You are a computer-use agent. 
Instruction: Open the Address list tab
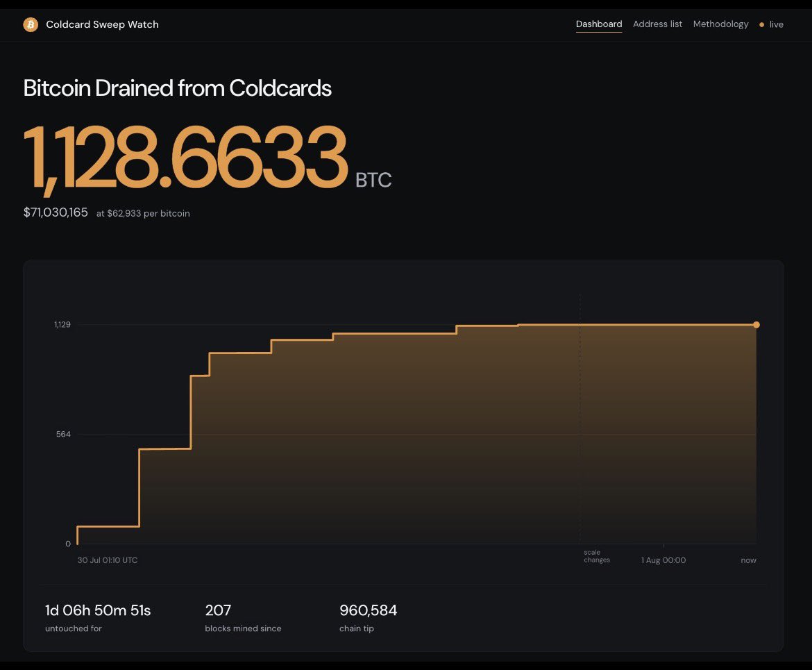(657, 24)
